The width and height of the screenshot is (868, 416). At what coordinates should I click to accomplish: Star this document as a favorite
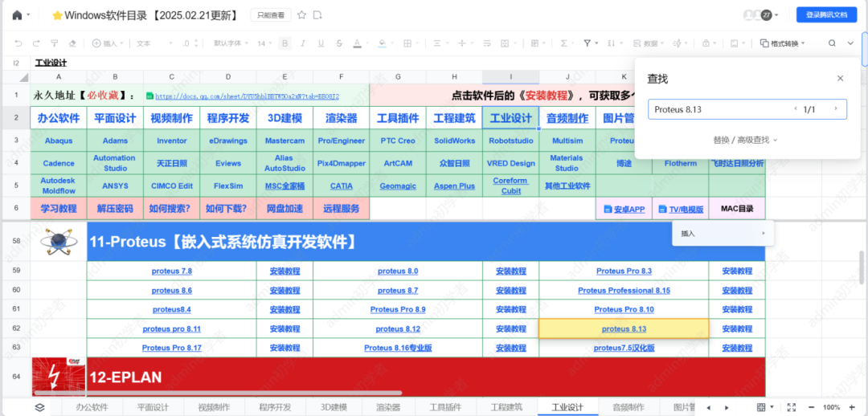coord(302,15)
